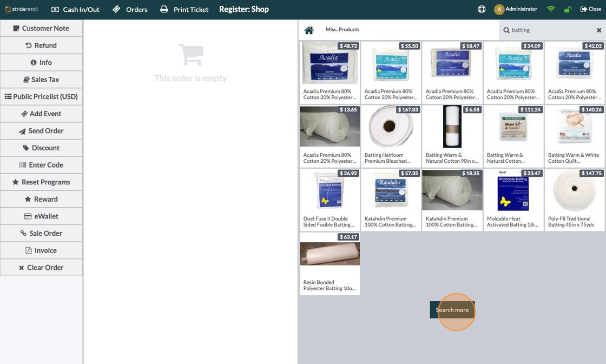The height and width of the screenshot is (364, 606).
Task: Add the $57.35 Katahdin Premium batting
Action: 391,200
